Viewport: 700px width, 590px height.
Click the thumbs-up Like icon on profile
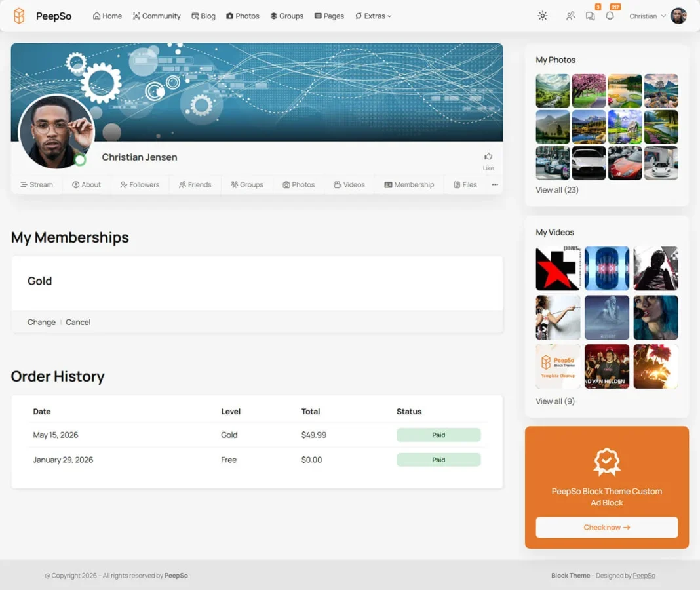[488, 156]
